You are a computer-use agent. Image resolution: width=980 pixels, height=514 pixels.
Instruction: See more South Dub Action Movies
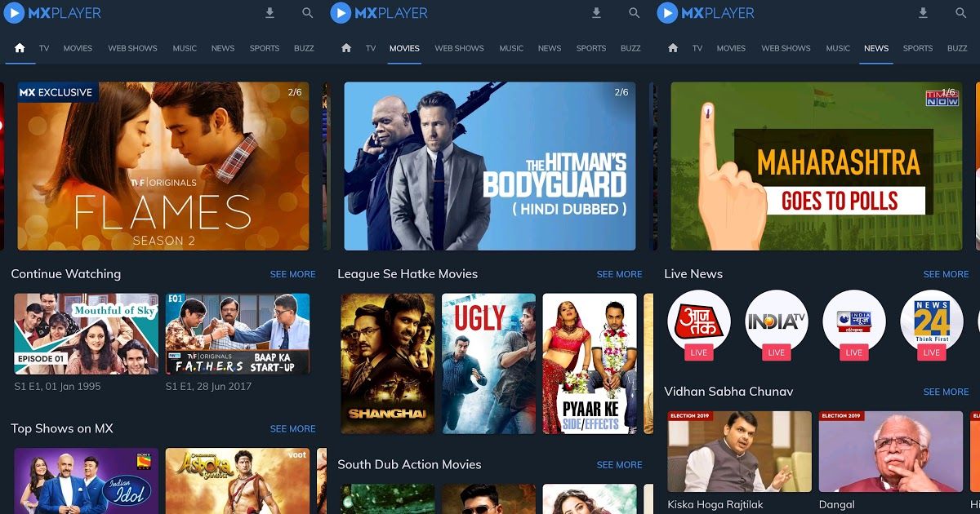pyautogui.click(x=619, y=464)
